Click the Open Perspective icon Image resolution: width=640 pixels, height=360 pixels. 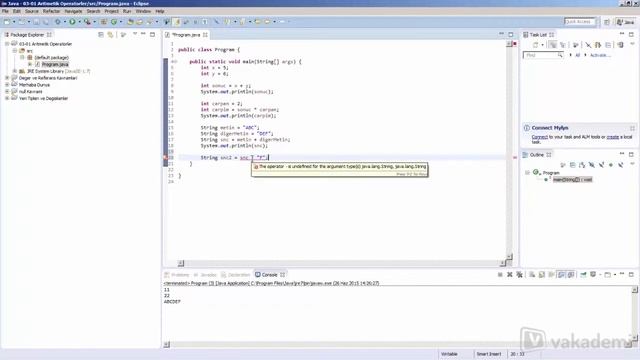tap(607, 22)
